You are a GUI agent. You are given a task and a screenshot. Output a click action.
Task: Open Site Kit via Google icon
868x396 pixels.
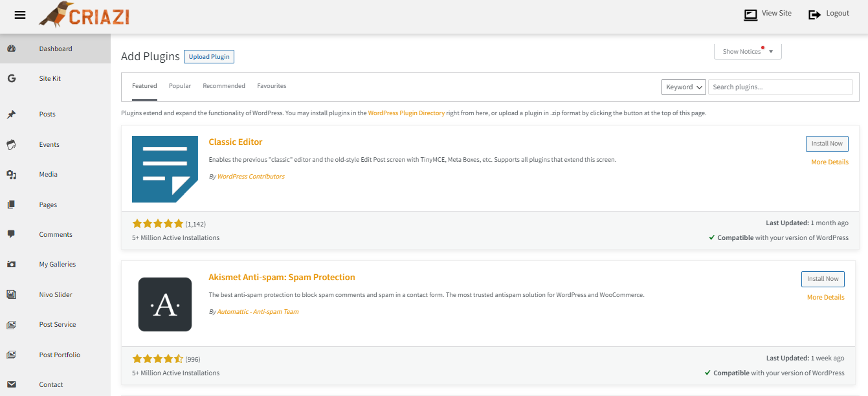click(x=11, y=78)
